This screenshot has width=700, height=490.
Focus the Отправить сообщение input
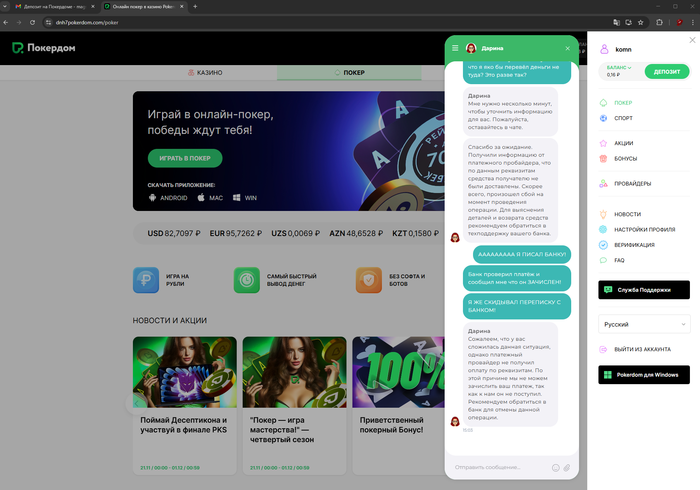point(500,467)
